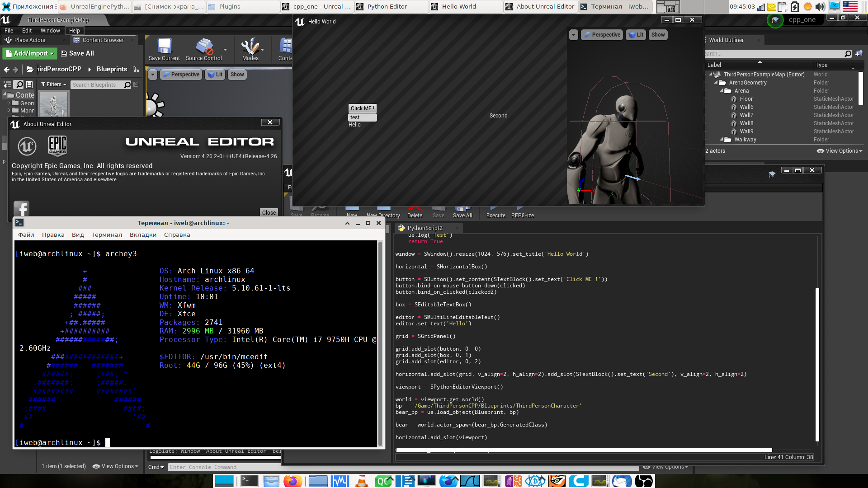This screenshot has width=868, height=488.
Task: Collapse ArenaGeometry folder in World Outliner
Action: click(x=716, y=83)
